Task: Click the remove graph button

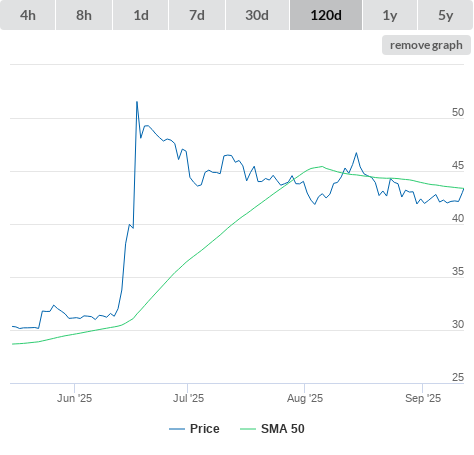Action: click(426, 45)
